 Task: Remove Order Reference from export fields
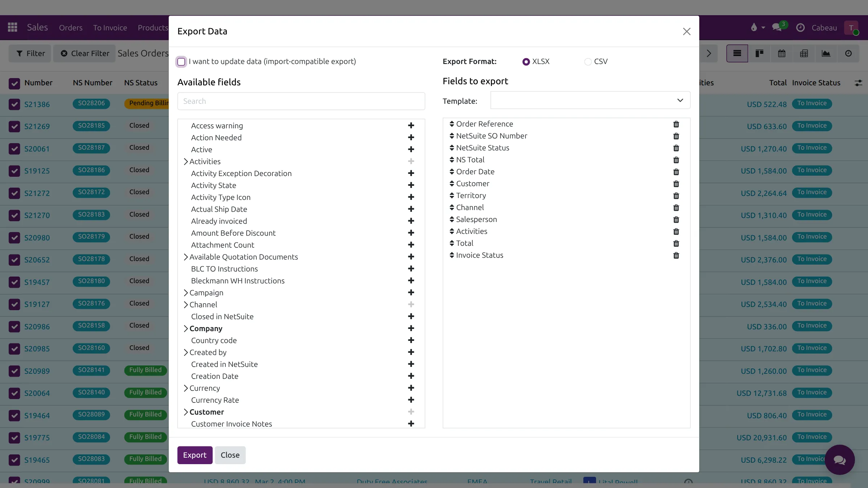coord(676,124)
